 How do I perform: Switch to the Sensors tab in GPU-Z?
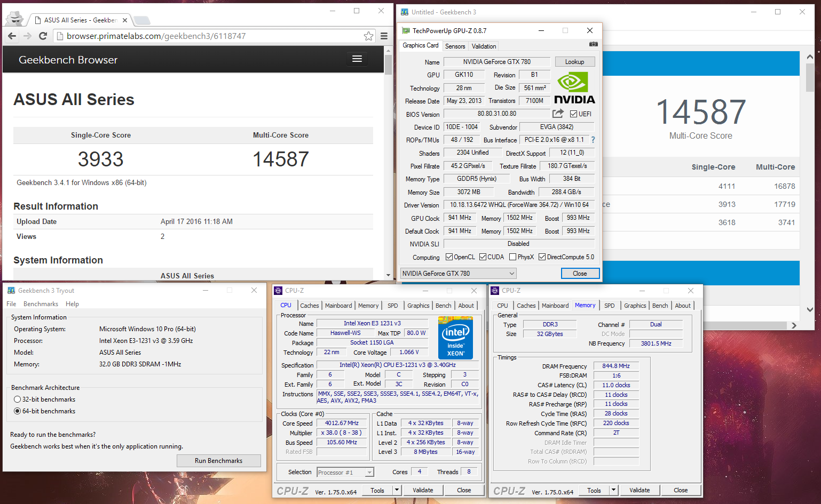coord(455,46)
